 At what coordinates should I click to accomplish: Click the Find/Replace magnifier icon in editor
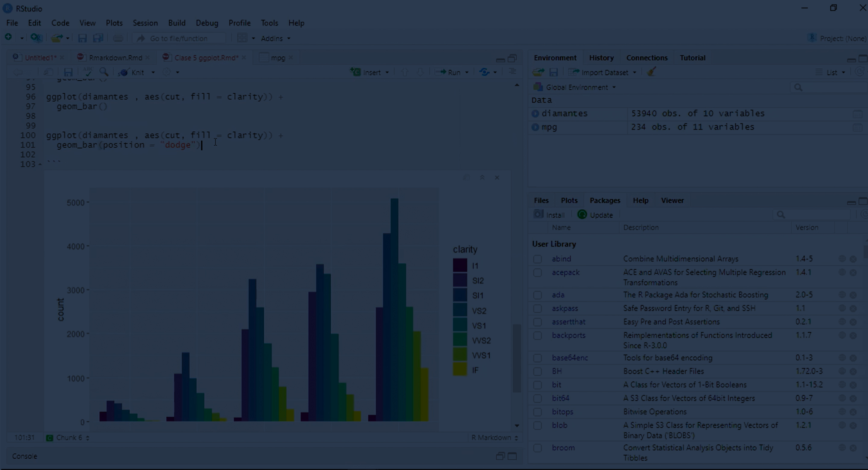(x=104, y=72)
